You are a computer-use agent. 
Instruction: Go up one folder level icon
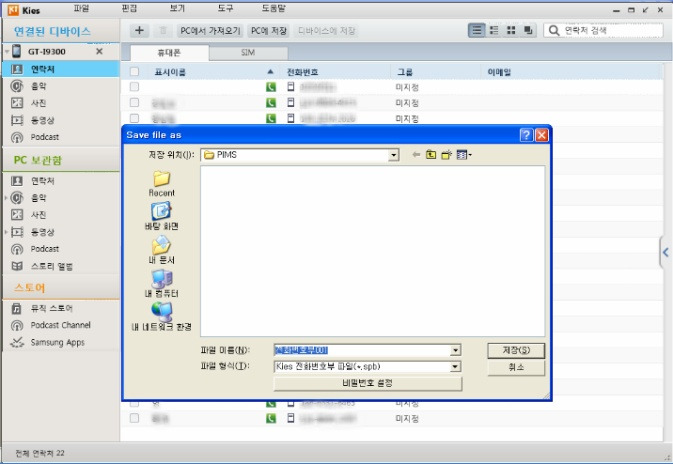click(x=431, y=155)
